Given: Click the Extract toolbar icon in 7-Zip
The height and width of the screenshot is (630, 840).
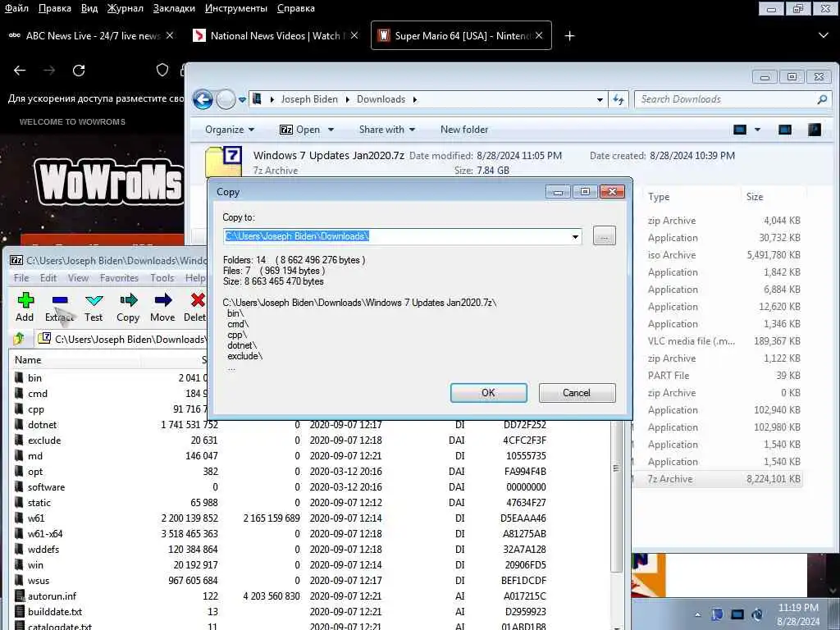Looking at the screenshot, I should pyautogui.click(x=59, y=300).
